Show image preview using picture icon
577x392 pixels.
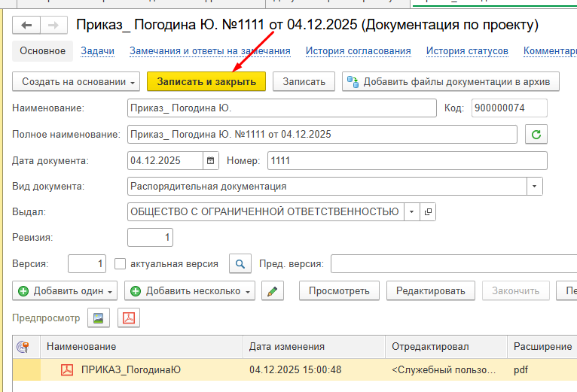coord(98,318)
